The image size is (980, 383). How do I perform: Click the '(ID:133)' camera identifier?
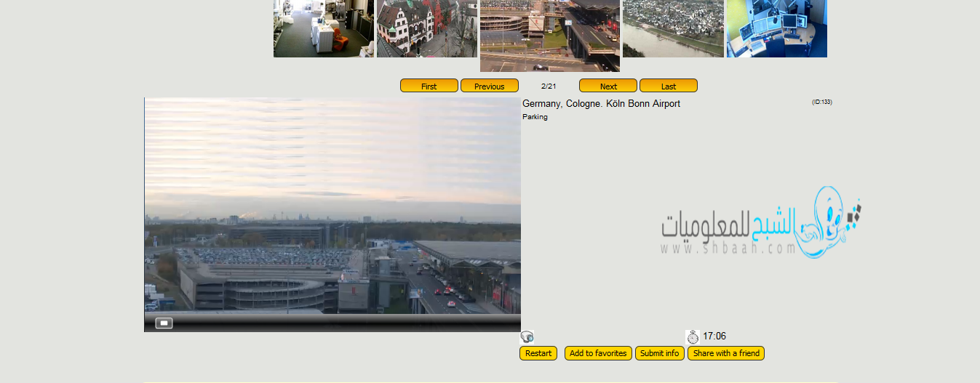pos(822,102)
